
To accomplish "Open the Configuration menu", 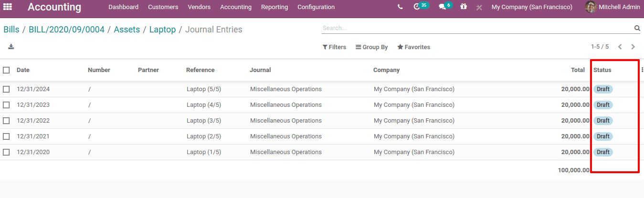I will [316, 7].
